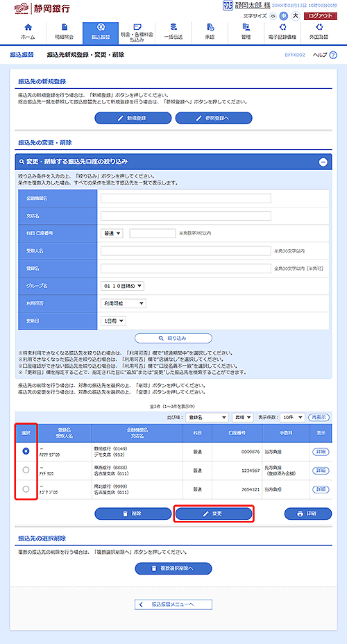The width and height of the screenshot is (347, 644).
Task: Open the 利用可否 dropdown
Action: pyautogui.click(x=124, y=303)
